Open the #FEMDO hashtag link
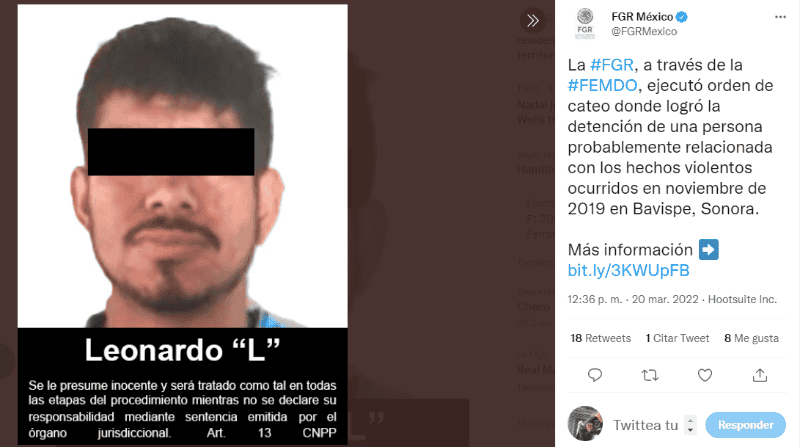 click(x=603, y=85)
